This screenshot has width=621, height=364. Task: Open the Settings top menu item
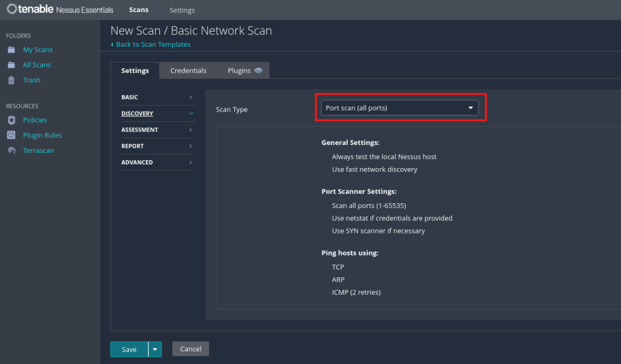pyautogui.click(x=182, y=10)
